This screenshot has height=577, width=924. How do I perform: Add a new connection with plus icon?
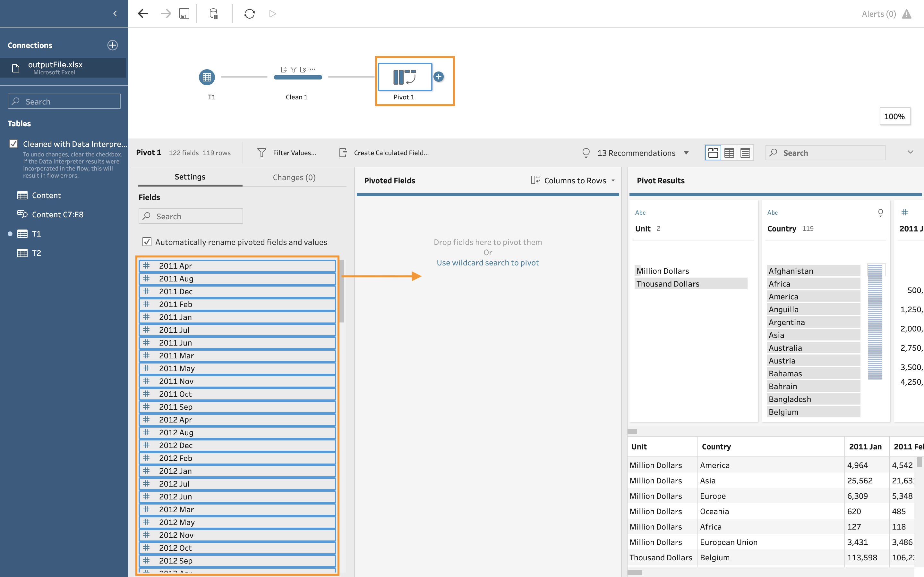click(112, 45)
